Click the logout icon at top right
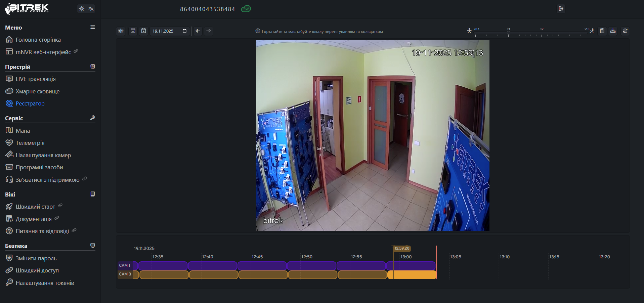 click(561, 9)
